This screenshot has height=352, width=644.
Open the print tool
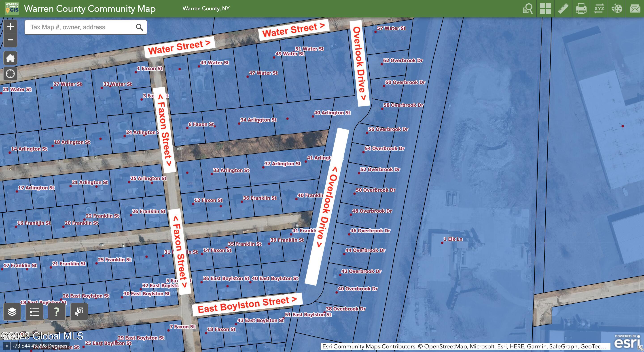point(581,9)
